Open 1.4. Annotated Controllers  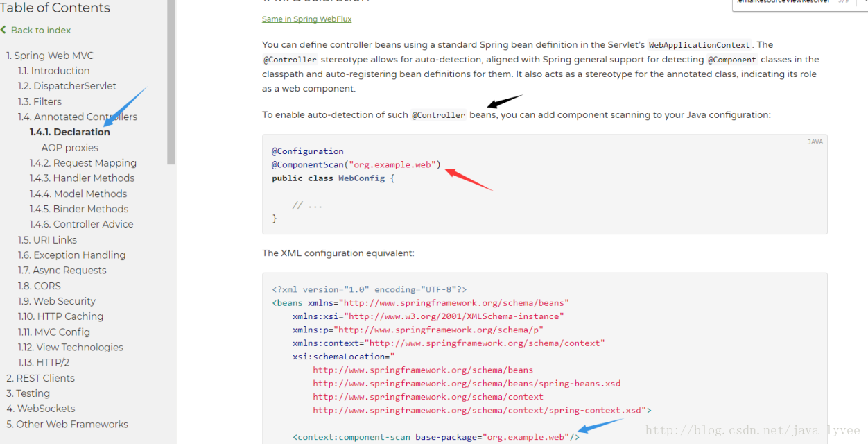78,117
